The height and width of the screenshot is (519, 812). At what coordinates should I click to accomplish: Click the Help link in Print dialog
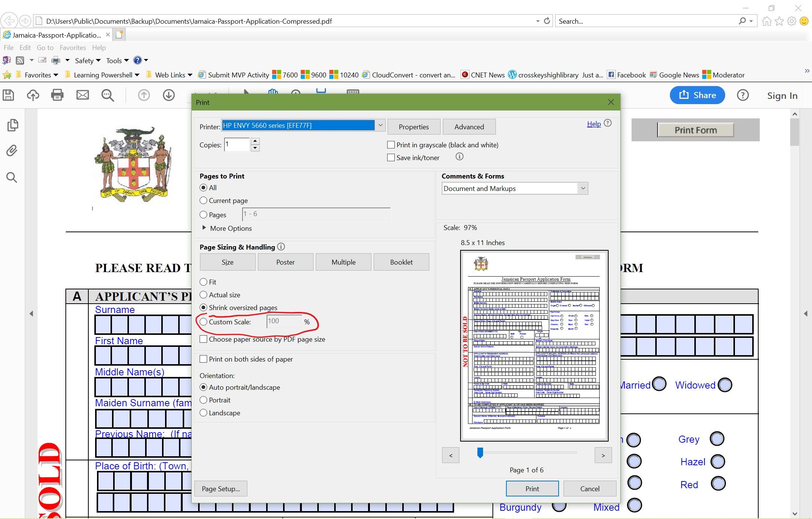(594, 124)
